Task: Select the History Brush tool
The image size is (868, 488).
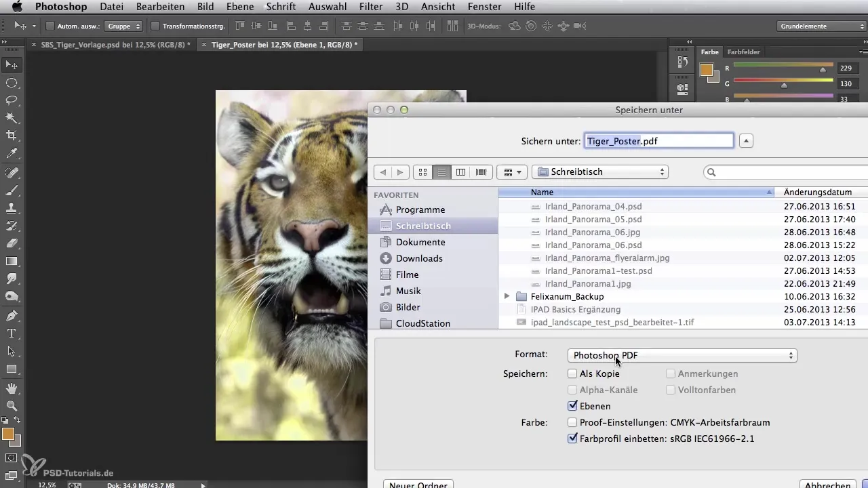Action: [12, 226]
